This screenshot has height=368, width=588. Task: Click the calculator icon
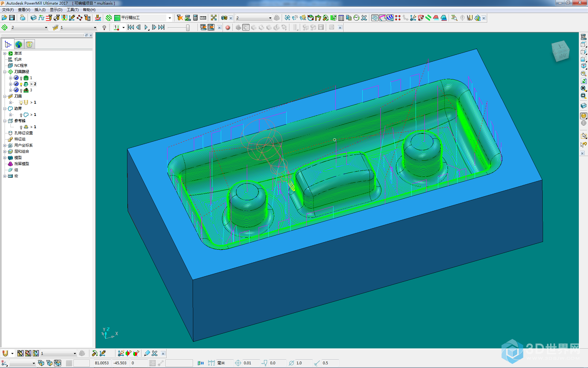195,18
